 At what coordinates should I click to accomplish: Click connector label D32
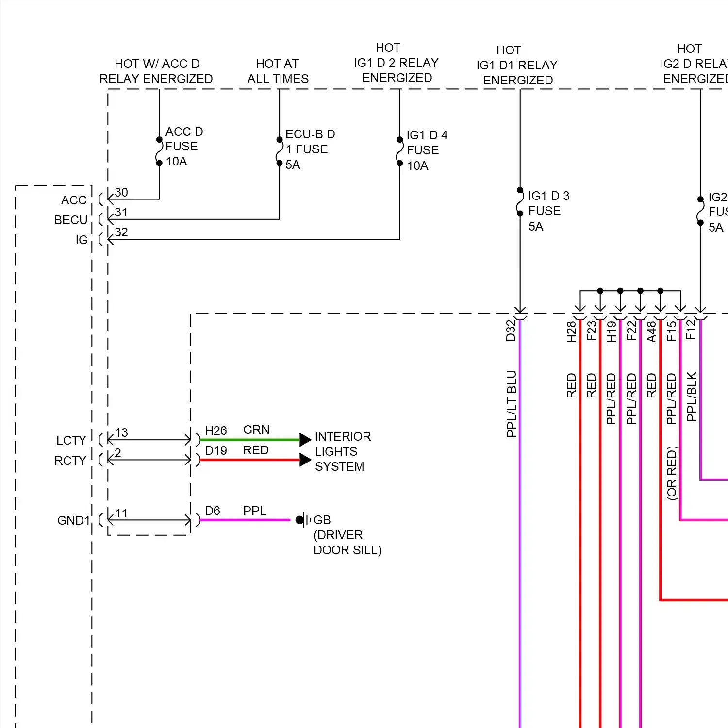point(511,331)
